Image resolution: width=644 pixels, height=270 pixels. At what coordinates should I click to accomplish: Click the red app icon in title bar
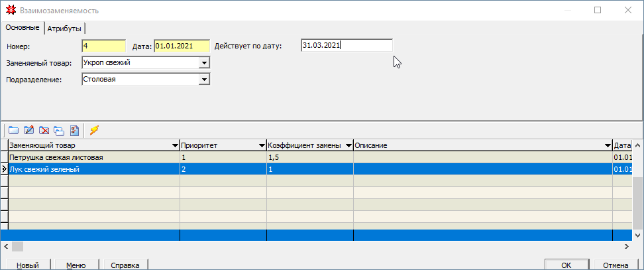tap(9, 11)
